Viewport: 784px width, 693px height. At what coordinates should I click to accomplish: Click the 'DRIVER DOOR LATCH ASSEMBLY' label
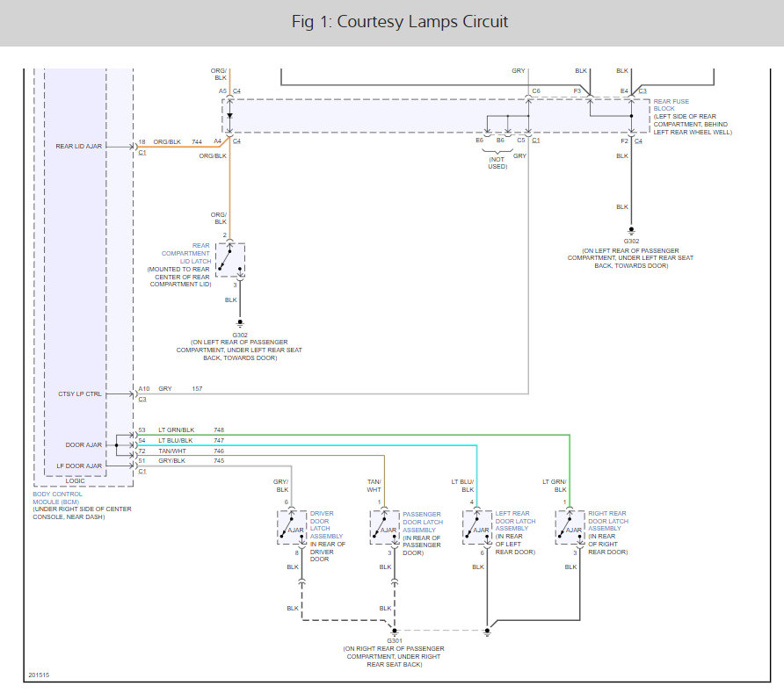click(326, 524)
